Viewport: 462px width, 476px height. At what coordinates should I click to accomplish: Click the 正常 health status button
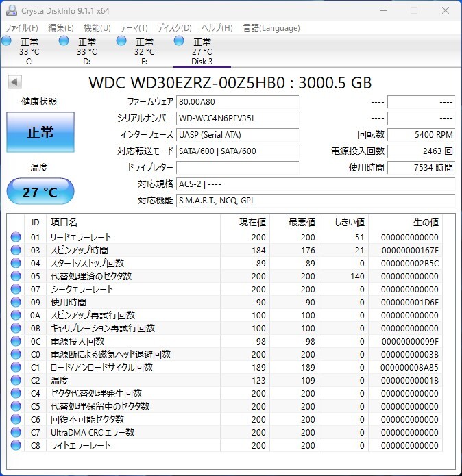[40, 132]
